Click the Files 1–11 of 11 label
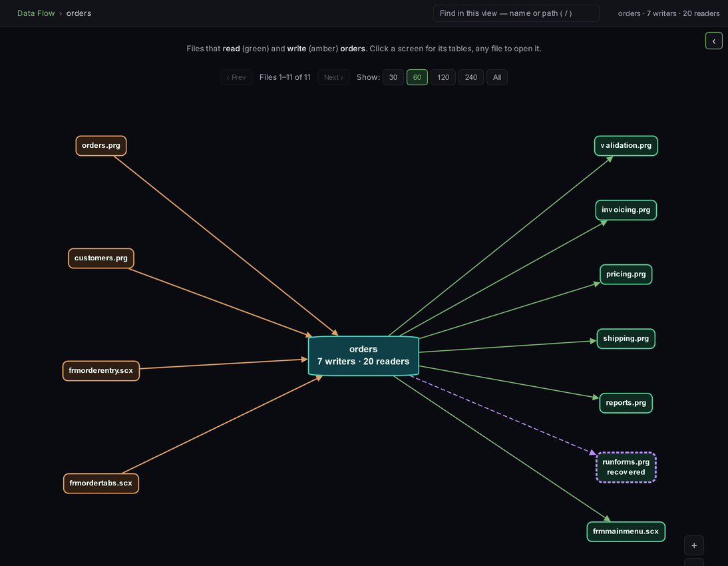 click(285, 78)
